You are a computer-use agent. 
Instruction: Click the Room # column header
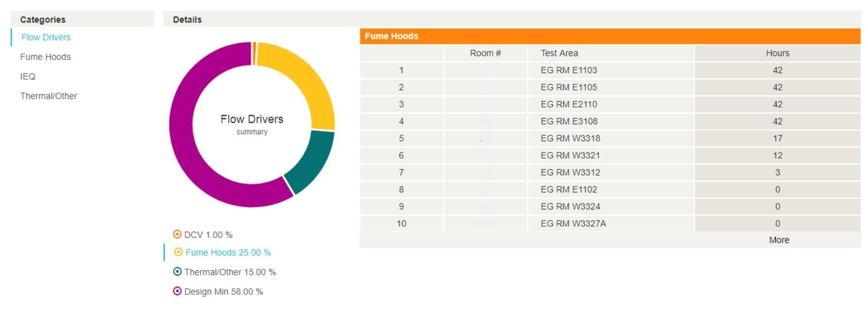click(485, 53)
